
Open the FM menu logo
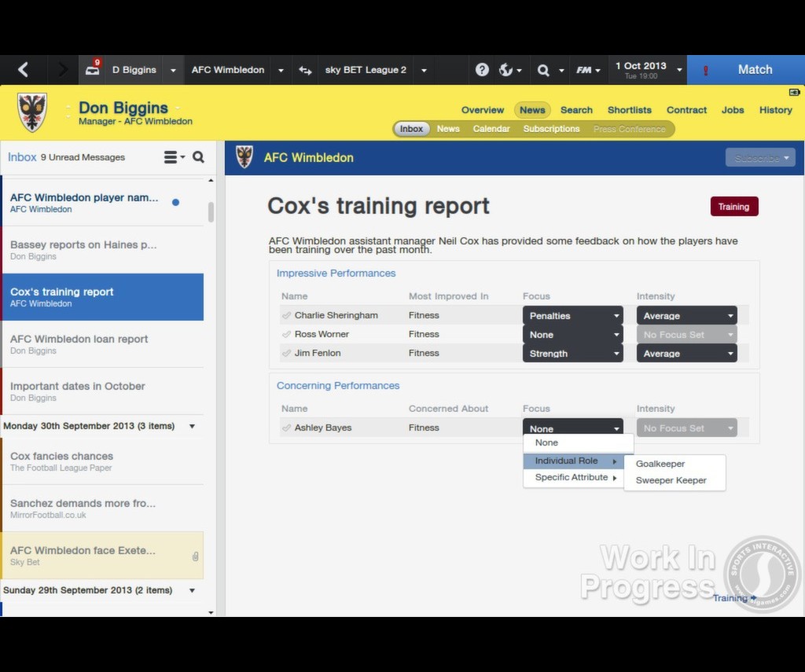[x=584, y=70]
